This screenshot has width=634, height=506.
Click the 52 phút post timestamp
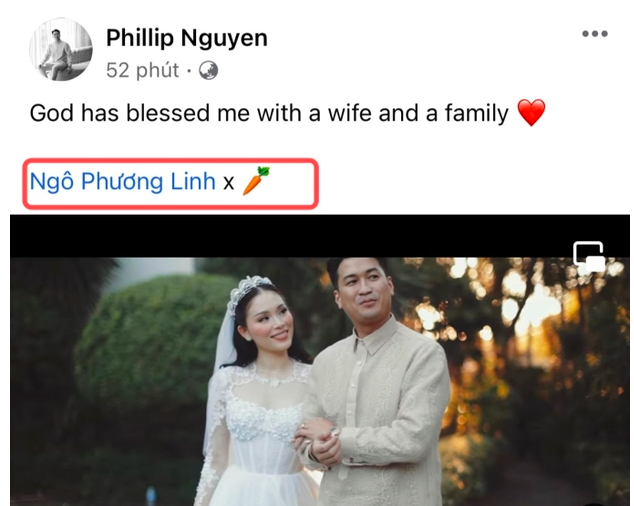click(142, 70)
